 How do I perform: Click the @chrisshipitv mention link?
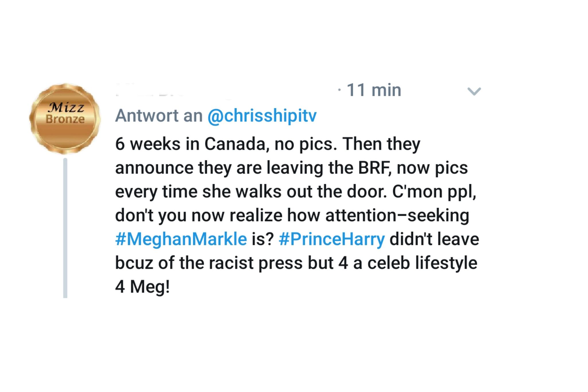262,115
